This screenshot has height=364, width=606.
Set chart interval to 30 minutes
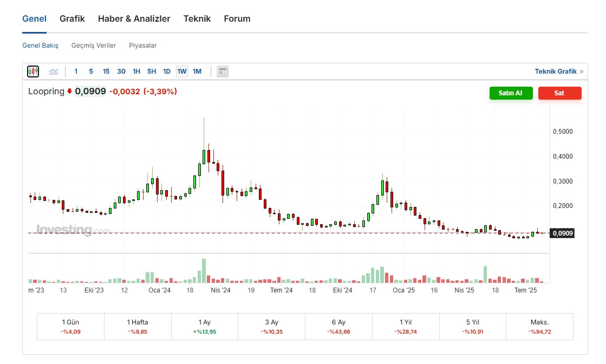(x=121, y=71)
